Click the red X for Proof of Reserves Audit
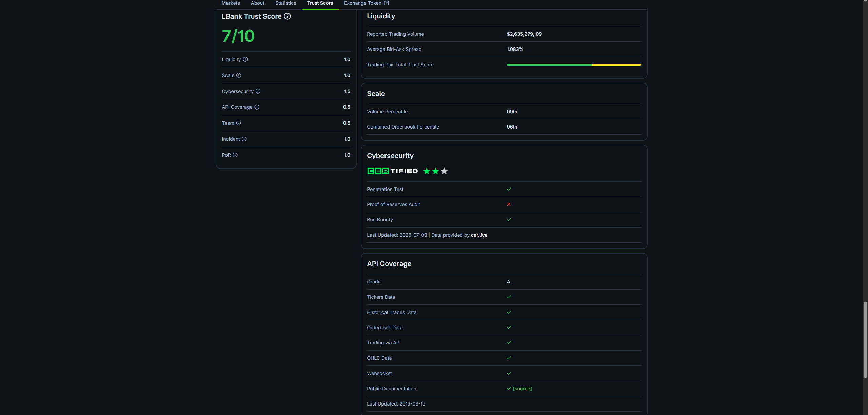The height and width of the screenshot is (415, 868). point(509,204)
